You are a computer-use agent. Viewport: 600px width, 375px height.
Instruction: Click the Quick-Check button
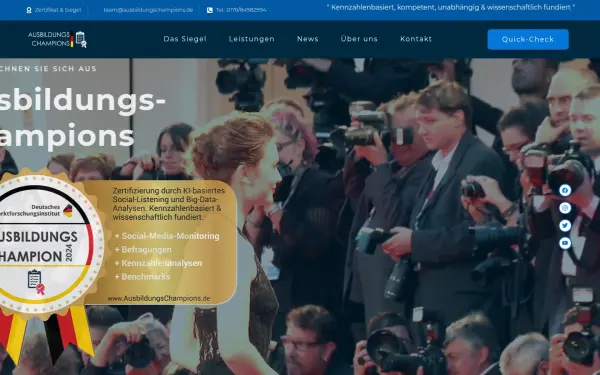(x=528, y=39)
